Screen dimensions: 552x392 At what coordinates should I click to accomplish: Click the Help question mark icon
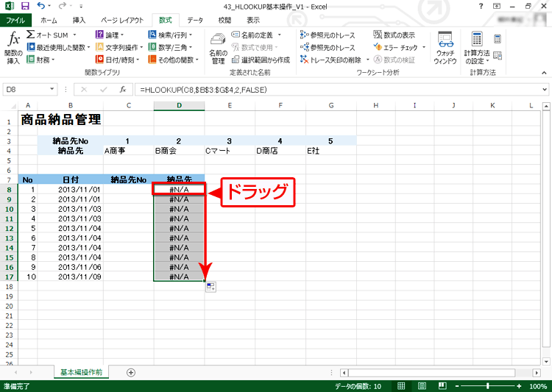pos(481,6)
